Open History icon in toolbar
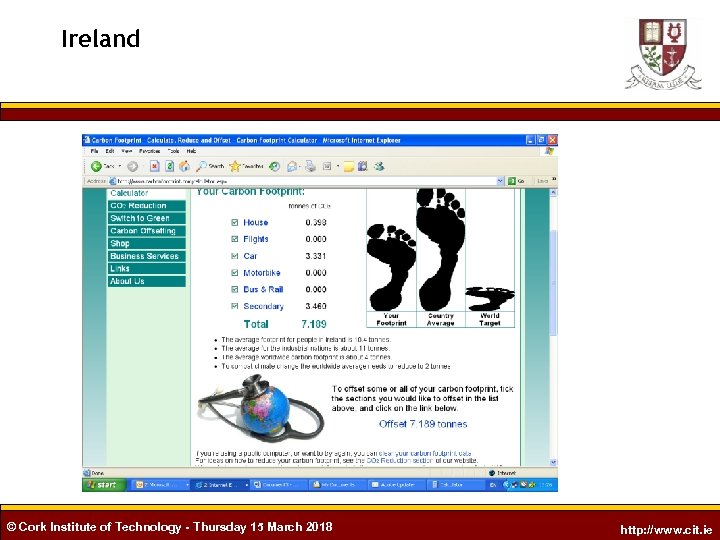Viewport: 720px width, 540px height. pos(274,166)
